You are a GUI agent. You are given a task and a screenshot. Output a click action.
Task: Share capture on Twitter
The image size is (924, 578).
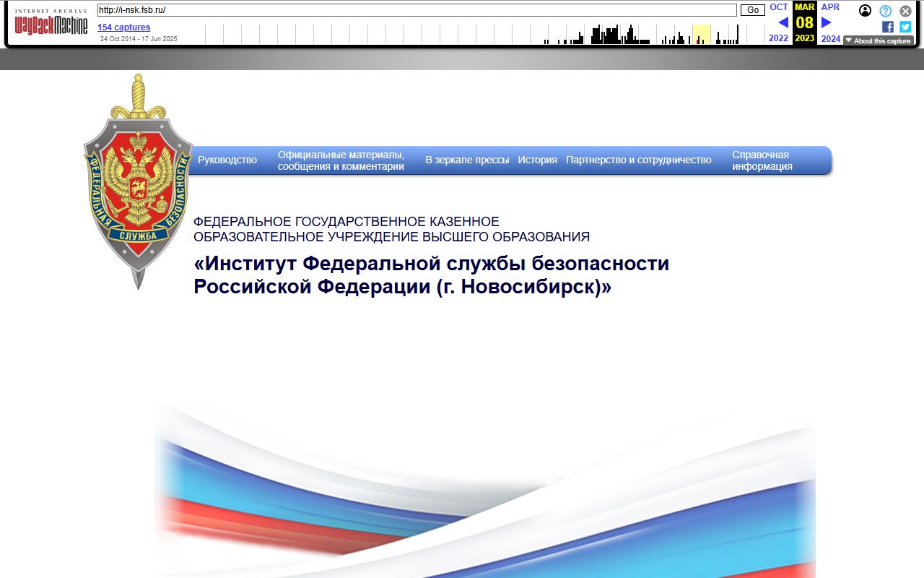pos(905,27)
